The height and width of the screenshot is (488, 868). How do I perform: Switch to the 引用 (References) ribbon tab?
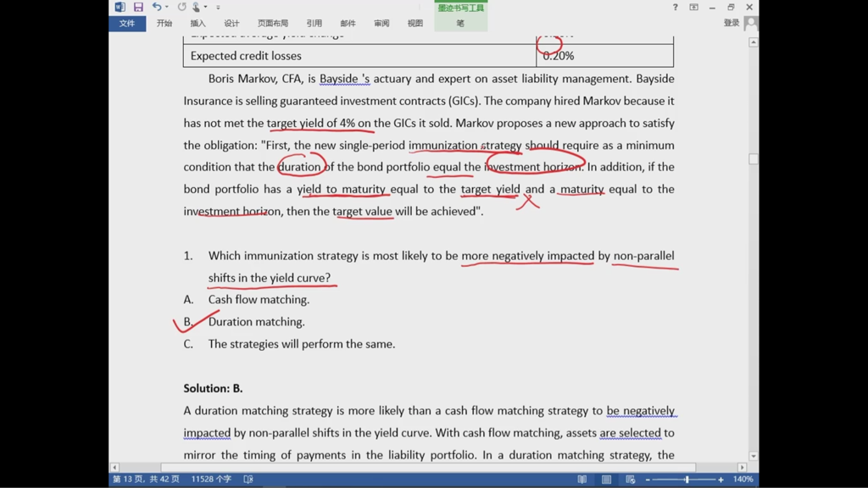click(x=314, y=23)
